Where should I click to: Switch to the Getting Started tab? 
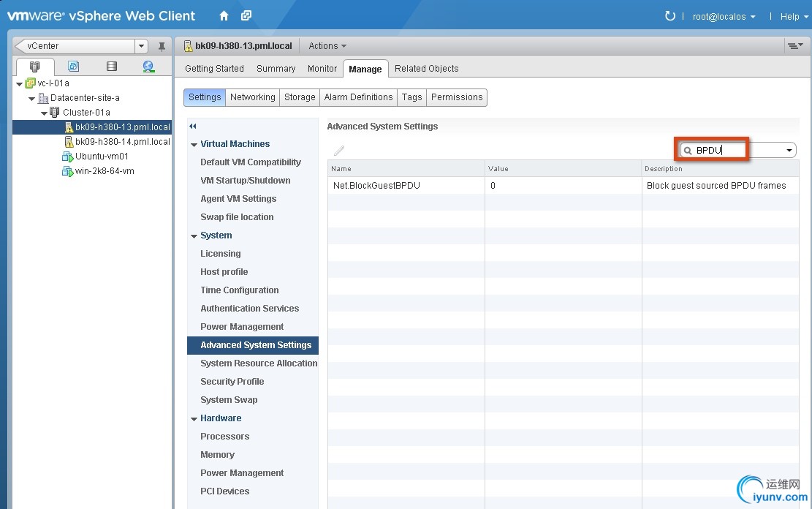coord(214,69)
